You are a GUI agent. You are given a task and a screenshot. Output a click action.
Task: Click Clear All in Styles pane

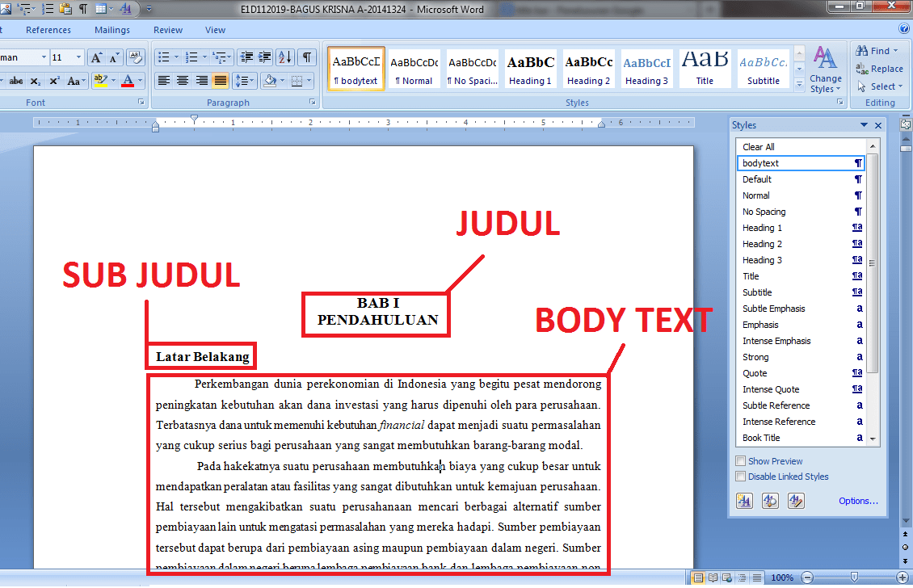[802, 147]
